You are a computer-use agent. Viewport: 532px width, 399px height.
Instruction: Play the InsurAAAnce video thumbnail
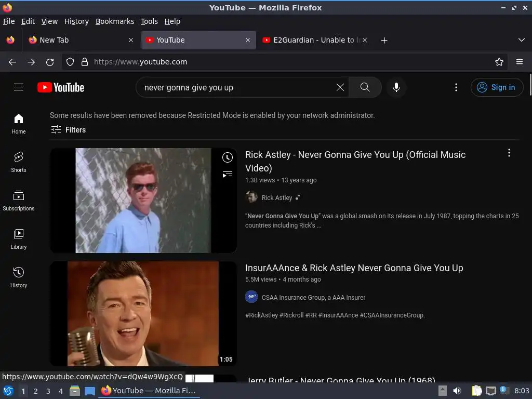(x=143, y=313)
